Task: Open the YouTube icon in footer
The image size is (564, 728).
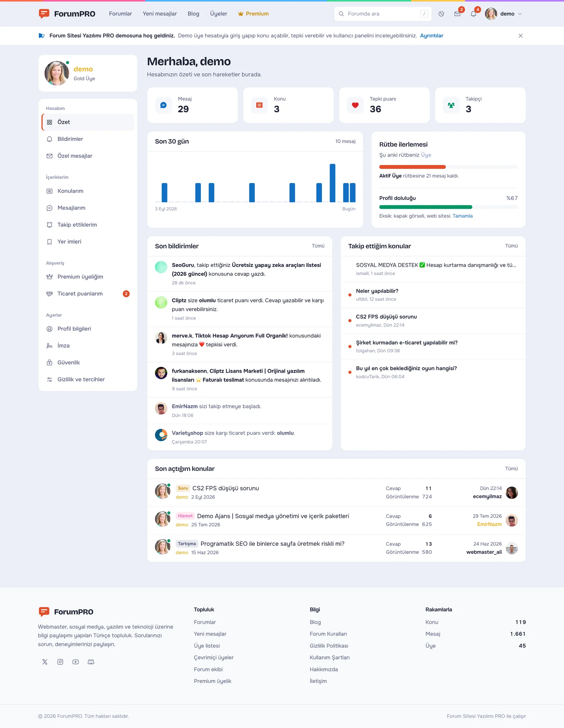Action: 75,662
